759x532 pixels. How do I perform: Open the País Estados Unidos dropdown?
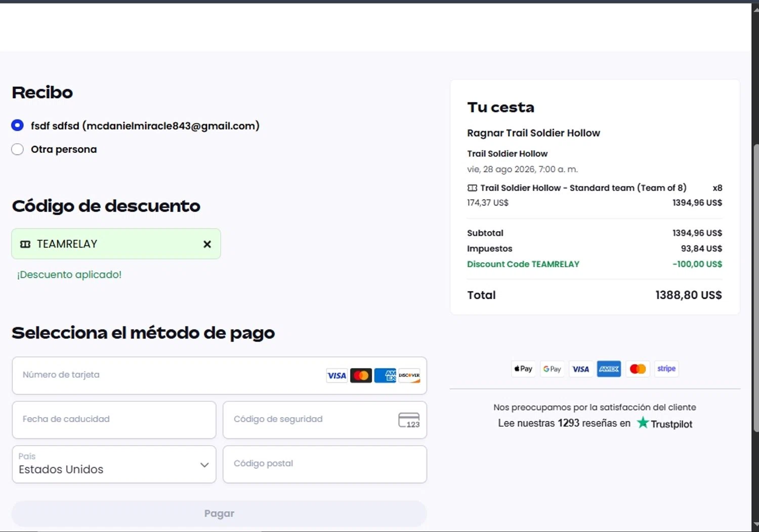(114, 464)
